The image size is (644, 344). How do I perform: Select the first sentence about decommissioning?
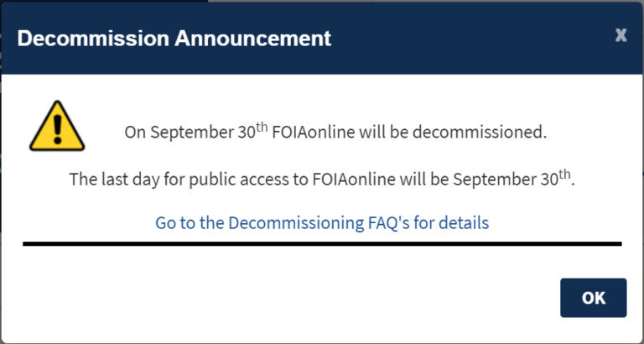335,132
